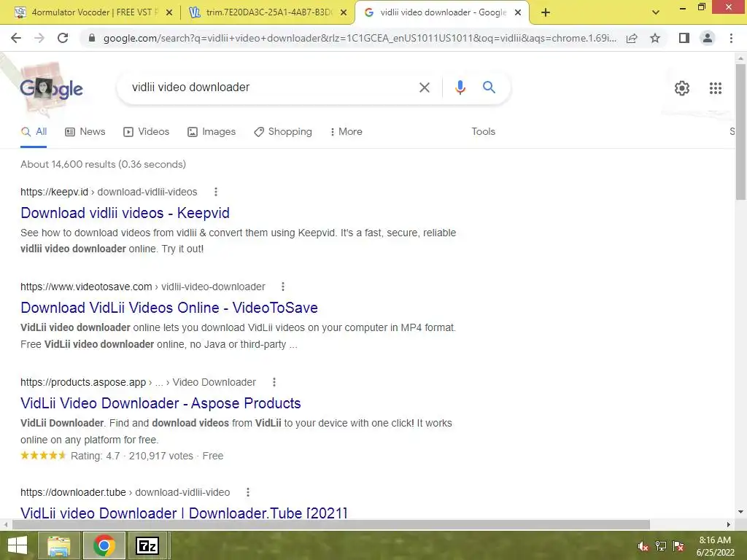Clear the search query with X
The height and width of the screenshot is (560, 747).
point(424,87)
